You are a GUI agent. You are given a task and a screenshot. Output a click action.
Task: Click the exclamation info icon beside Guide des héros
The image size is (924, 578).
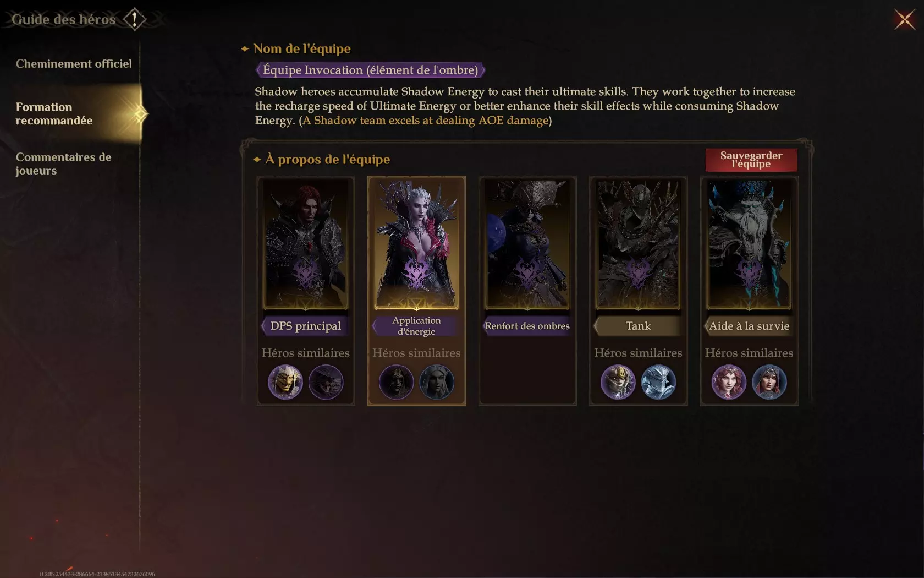pyautogui.click(x=134, y=19)
